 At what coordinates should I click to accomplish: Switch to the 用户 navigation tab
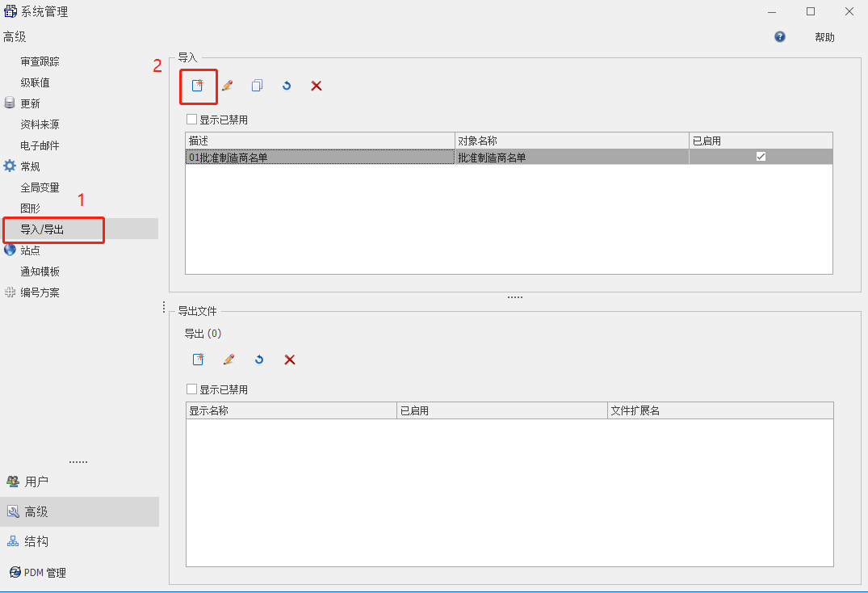pos(36,482)
